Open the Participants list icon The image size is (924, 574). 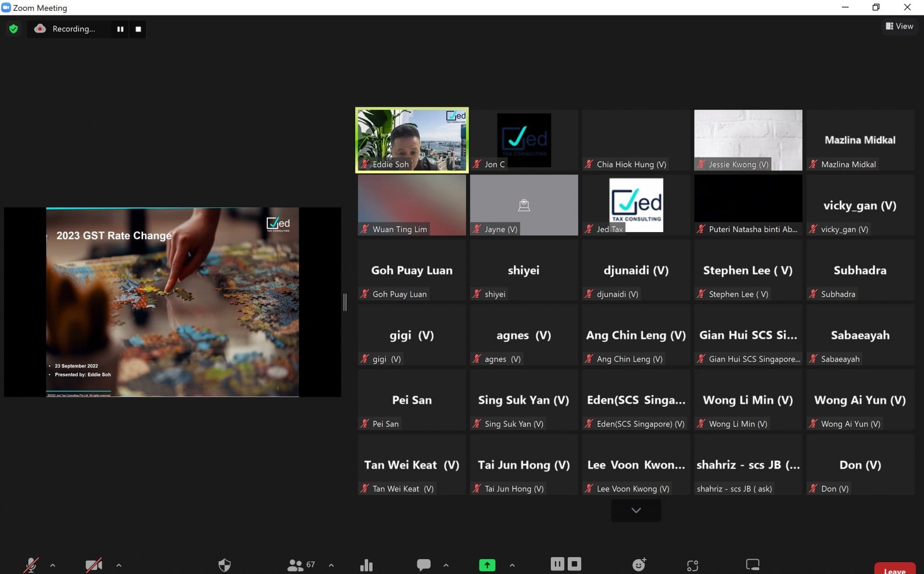click(x=296, y=565)
